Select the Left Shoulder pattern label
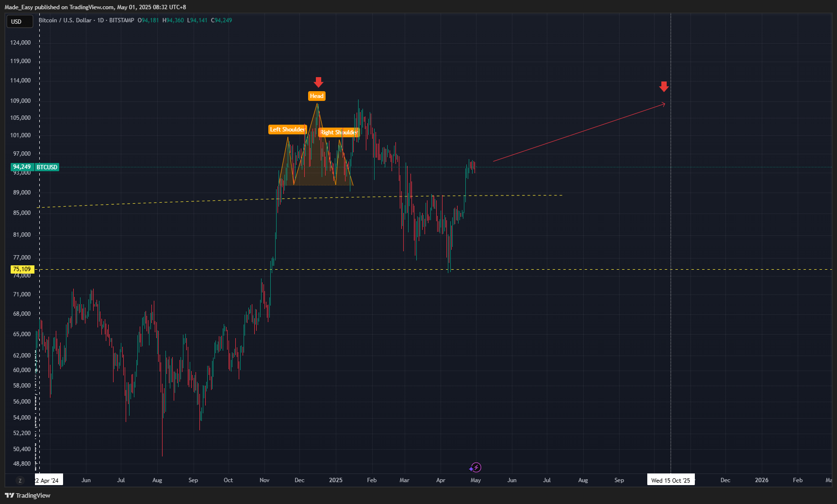 [x=288, y=130]
